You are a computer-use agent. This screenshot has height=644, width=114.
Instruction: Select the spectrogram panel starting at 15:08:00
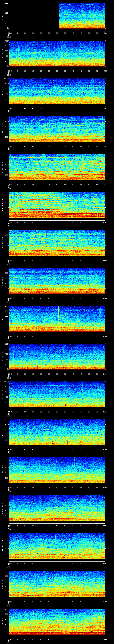click(x=57, y=167)
